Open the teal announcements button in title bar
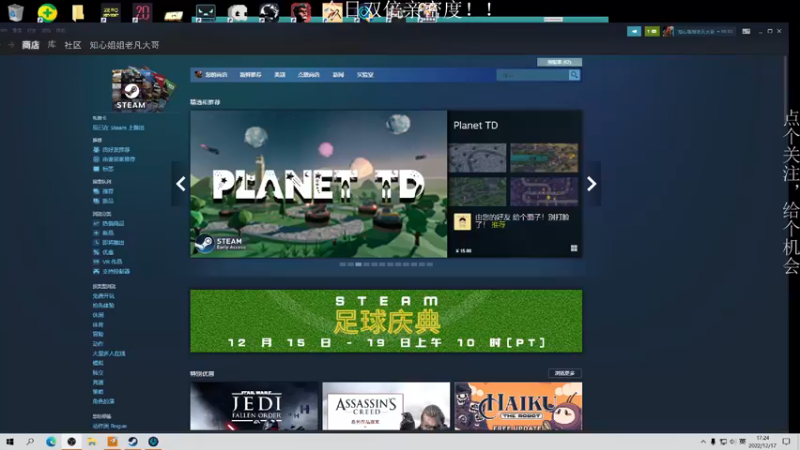 (x=634, y=32)
